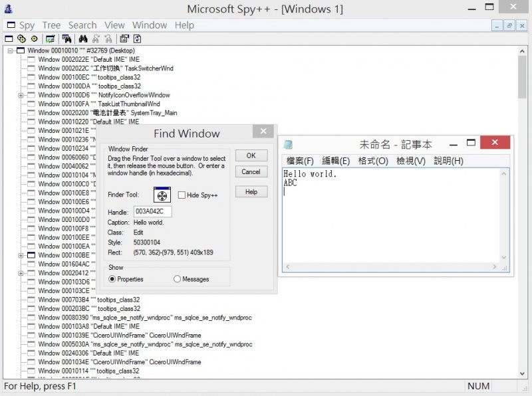Open the View menu
The height and width of the screenshot is (396, 532).
(x=114, y=25)
